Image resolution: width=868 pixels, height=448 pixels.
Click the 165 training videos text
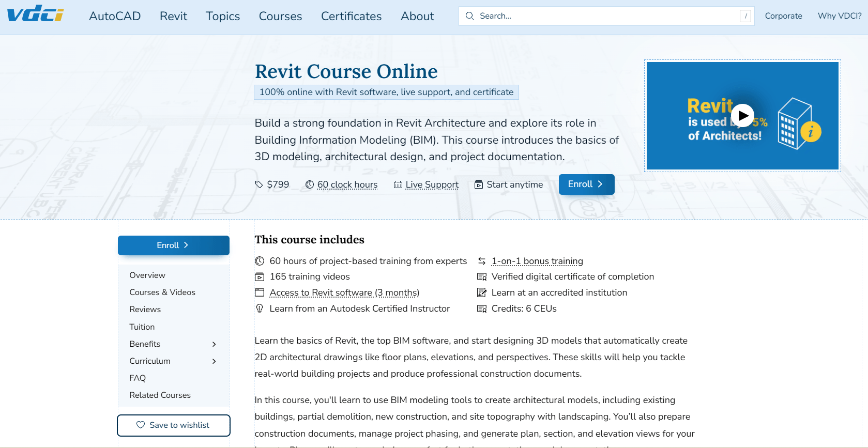pos(310,276)
